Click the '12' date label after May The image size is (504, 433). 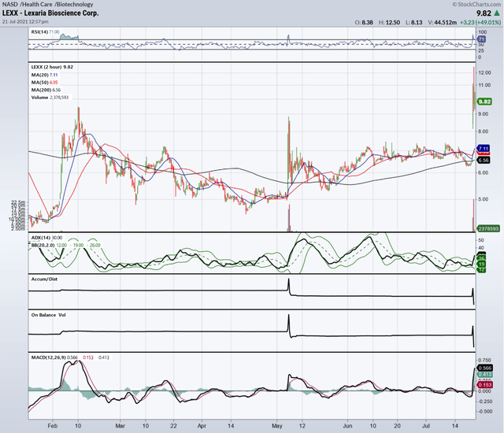click(x=302, y=426)
